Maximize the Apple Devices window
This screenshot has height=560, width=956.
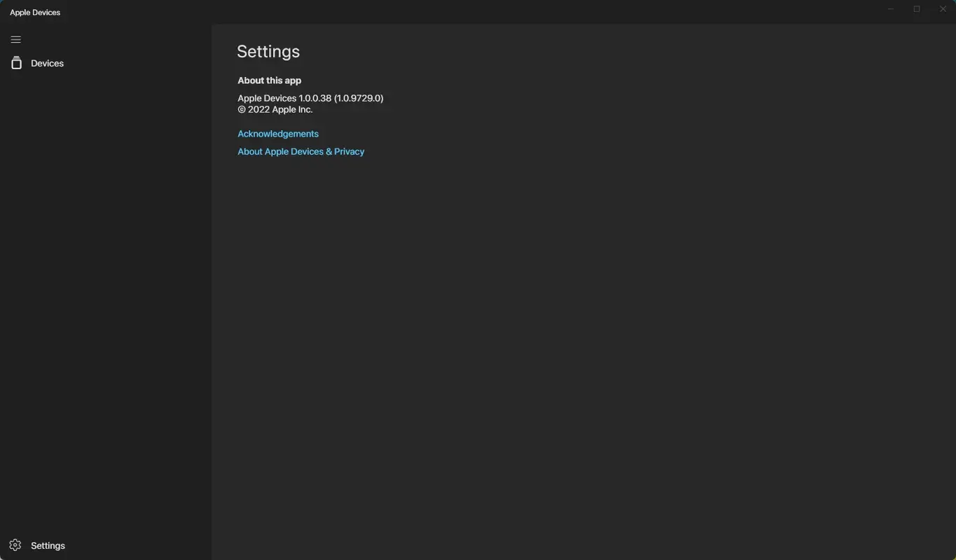click(916, 9)
